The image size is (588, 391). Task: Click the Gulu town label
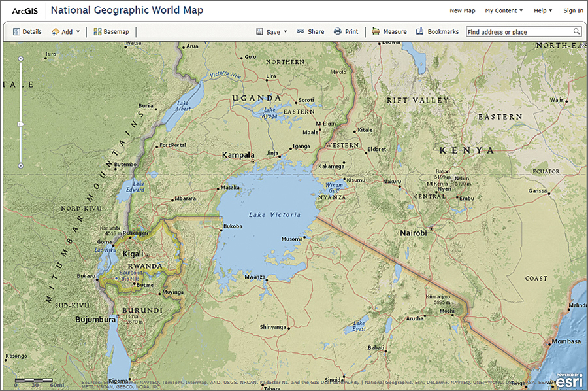coord(250,57)
